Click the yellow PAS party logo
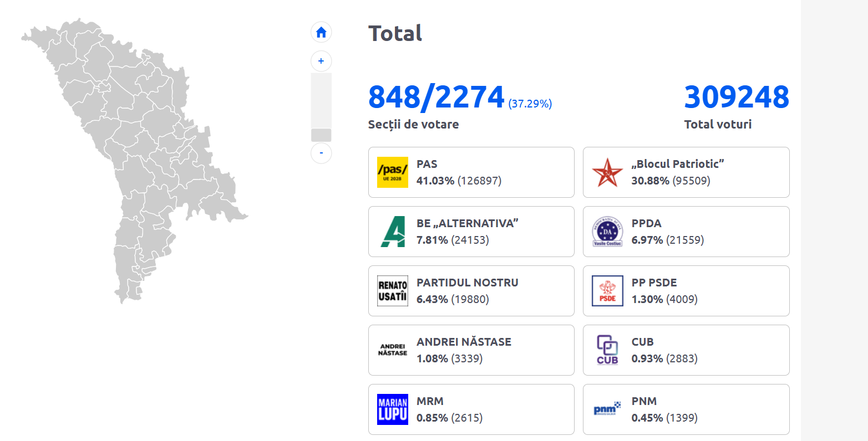868x441 pixels. click(x=393, y=172)
